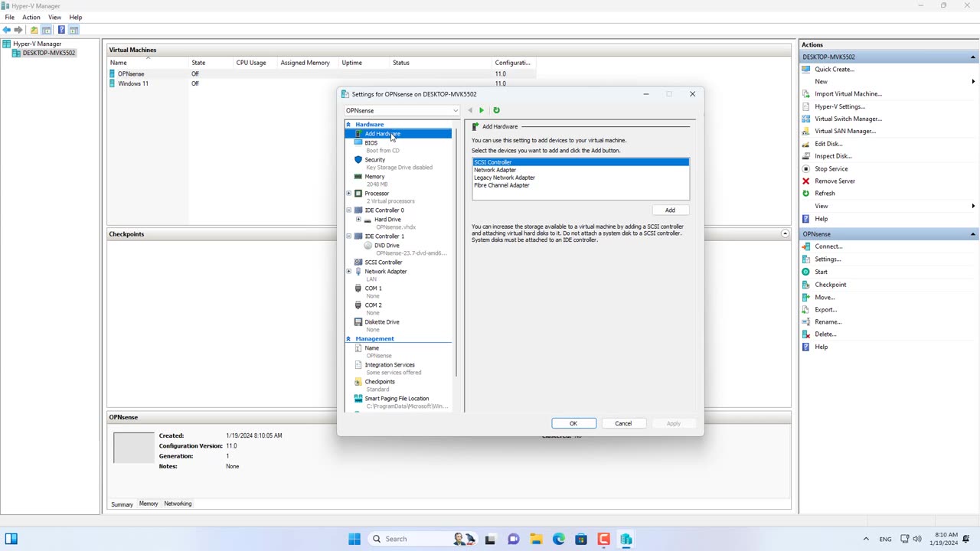The height and width of the screenshot is (551, 980).
Task: Click Connect for OPNsense
Action: [828, 246]
